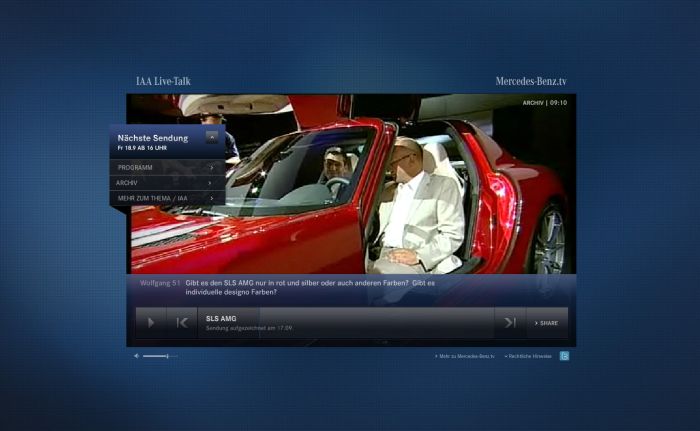The width and height of the screenshot is (700, 431).
Task: Click the ARCHIV time label in video corner
Action: pos(544,103)
